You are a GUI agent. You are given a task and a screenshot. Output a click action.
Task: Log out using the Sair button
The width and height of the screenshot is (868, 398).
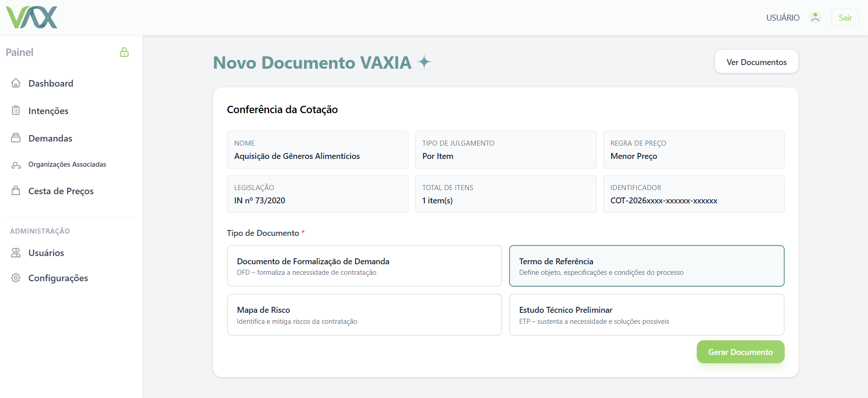coord(845,17)
